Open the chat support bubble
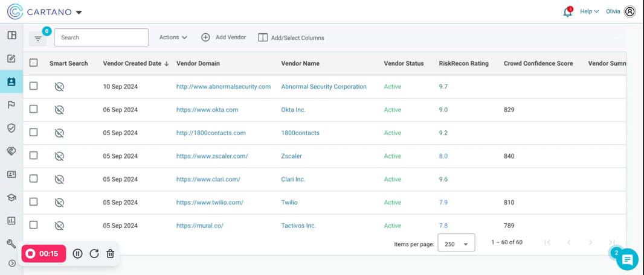Screen dimensions: 644x275 627,259
